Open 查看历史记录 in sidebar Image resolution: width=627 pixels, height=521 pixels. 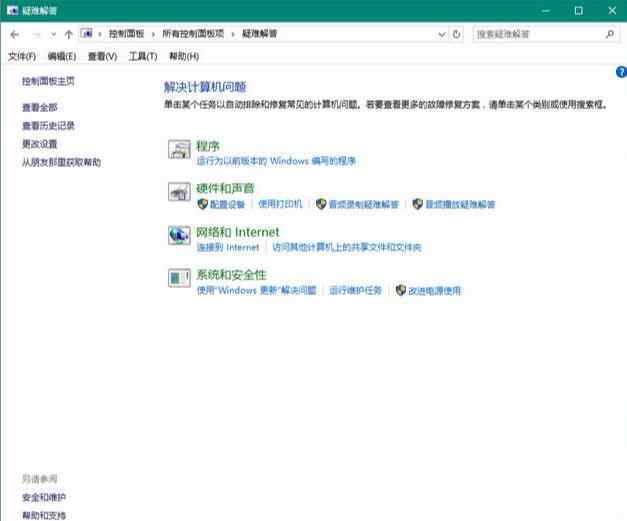click(48, 126)
